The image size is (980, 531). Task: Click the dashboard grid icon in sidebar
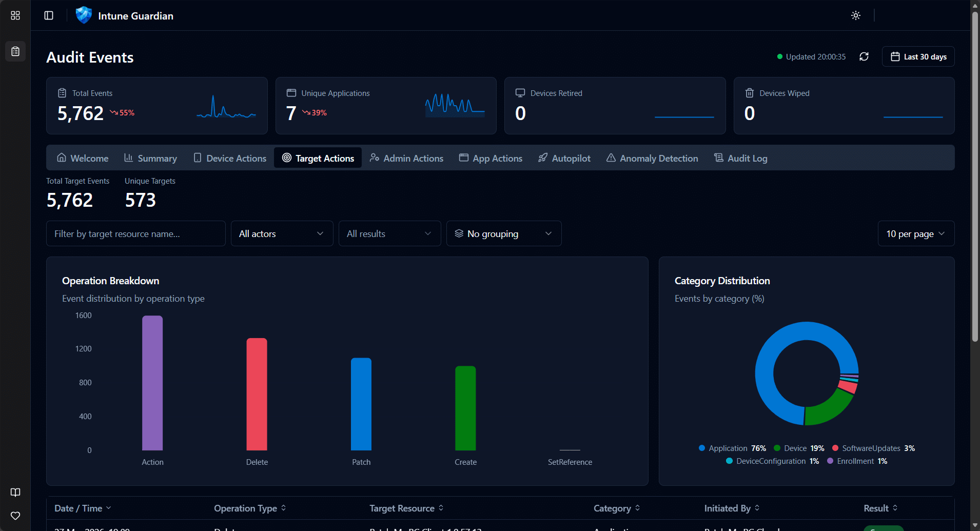(15, 15)
